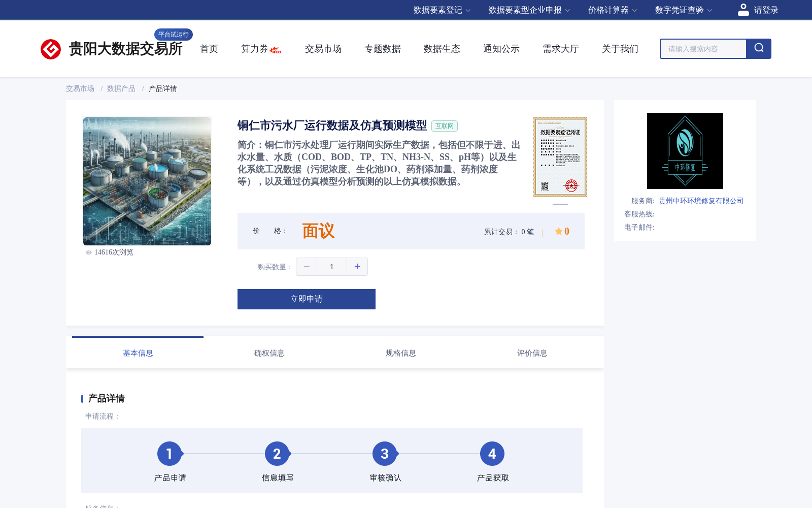Open 关于我们 in navigation
The width and height of the screenshot is (812, 508).
point(620,49)
